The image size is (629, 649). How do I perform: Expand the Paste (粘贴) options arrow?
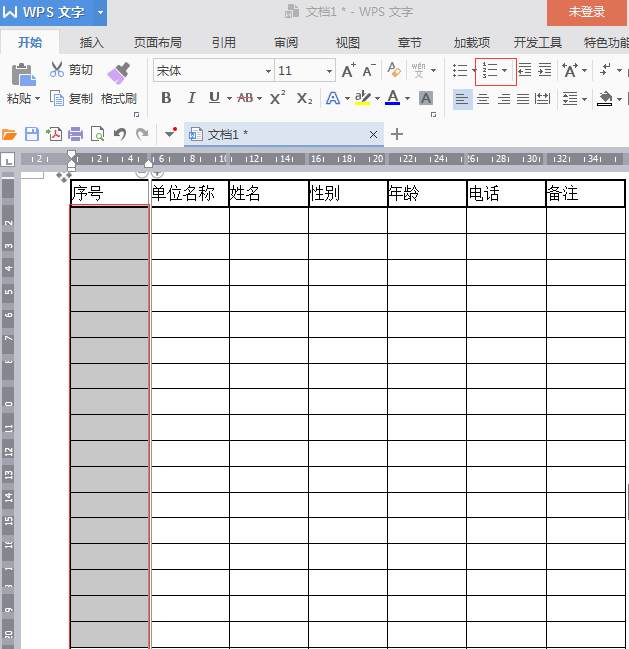pos(38,99)
